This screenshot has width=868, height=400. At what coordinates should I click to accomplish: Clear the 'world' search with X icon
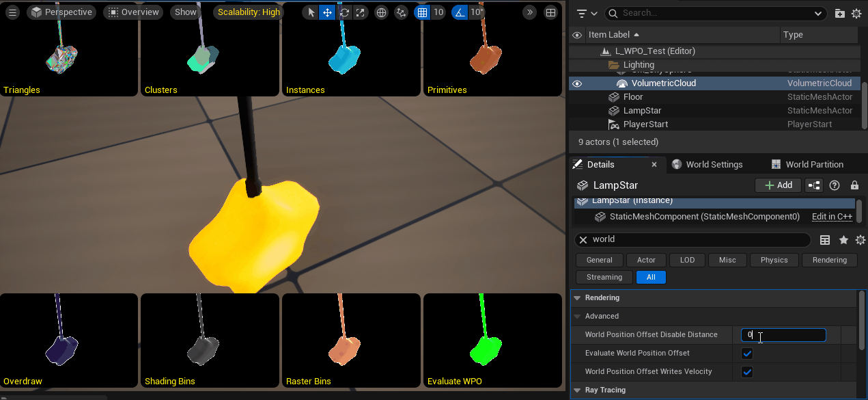click(x=583, y=240)
